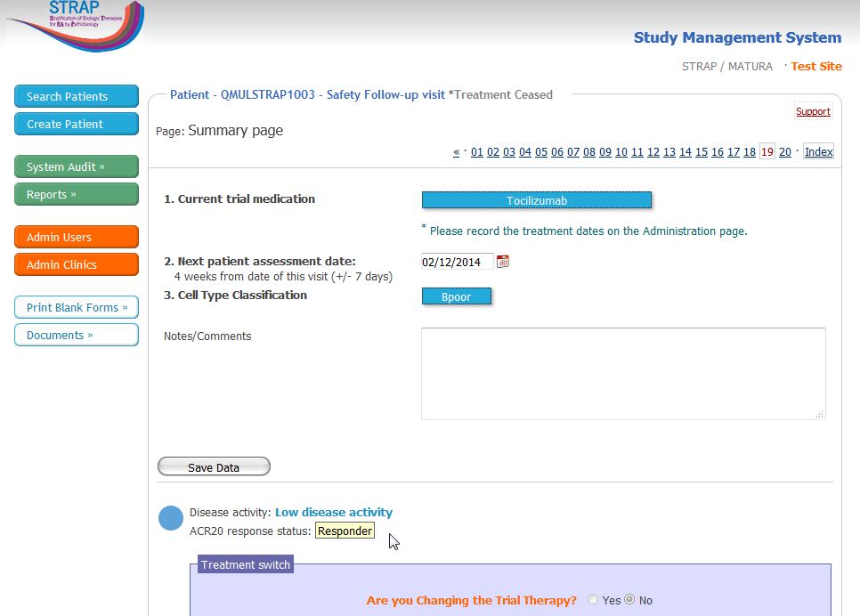
Task: Expand the Documents menu
Action: 77,335
